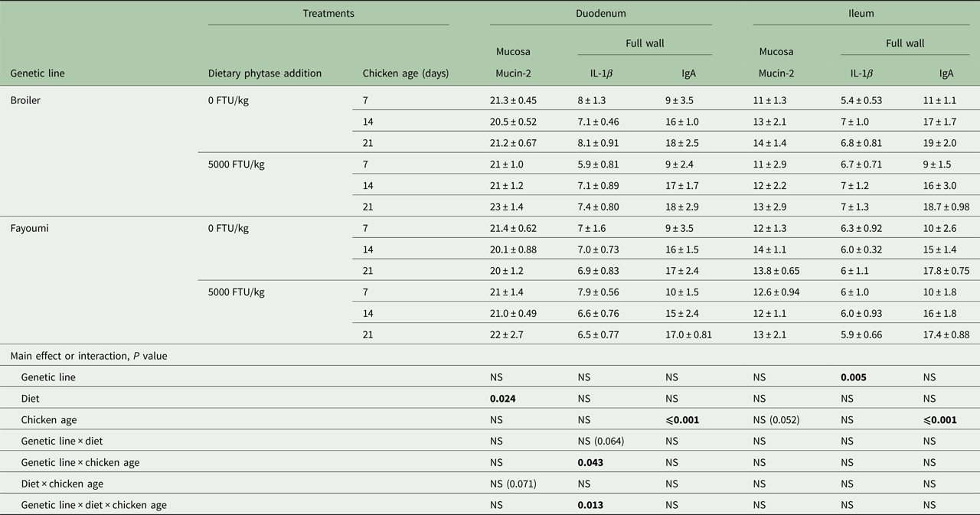
Task: Click the bold 0.005 Genetic line P value
Action: (x=854, y=377)
